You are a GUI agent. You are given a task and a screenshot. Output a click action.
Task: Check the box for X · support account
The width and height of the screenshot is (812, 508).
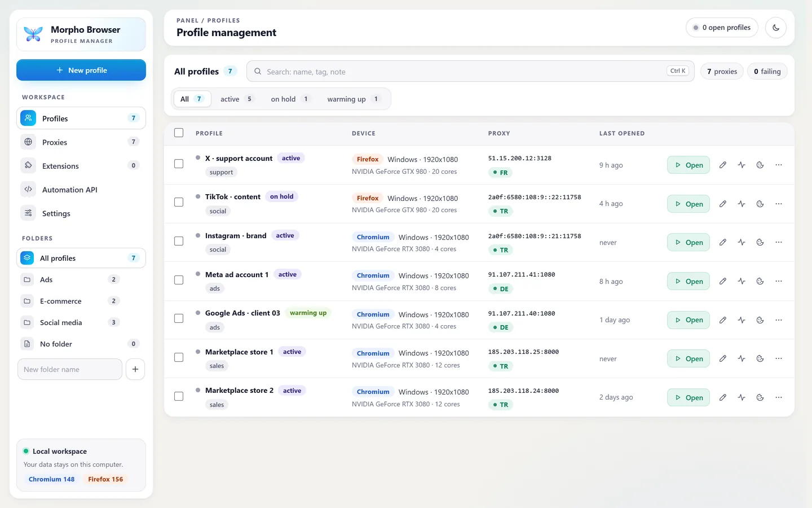click(179, 164)
